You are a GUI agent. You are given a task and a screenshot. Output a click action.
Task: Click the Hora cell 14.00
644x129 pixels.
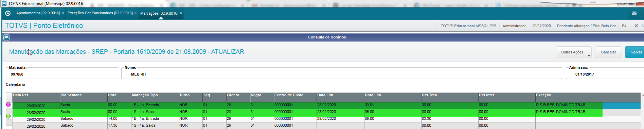click(x=119, y=119)
